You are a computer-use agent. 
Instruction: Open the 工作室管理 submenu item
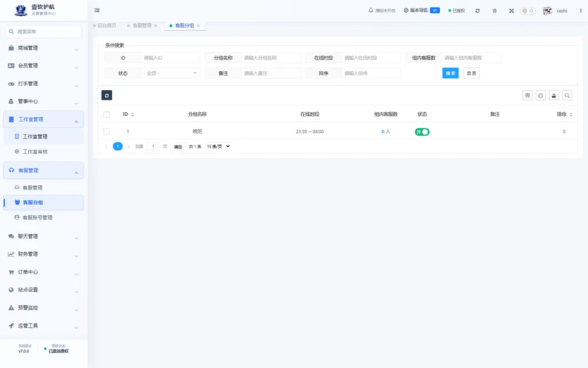coord(43,137)
